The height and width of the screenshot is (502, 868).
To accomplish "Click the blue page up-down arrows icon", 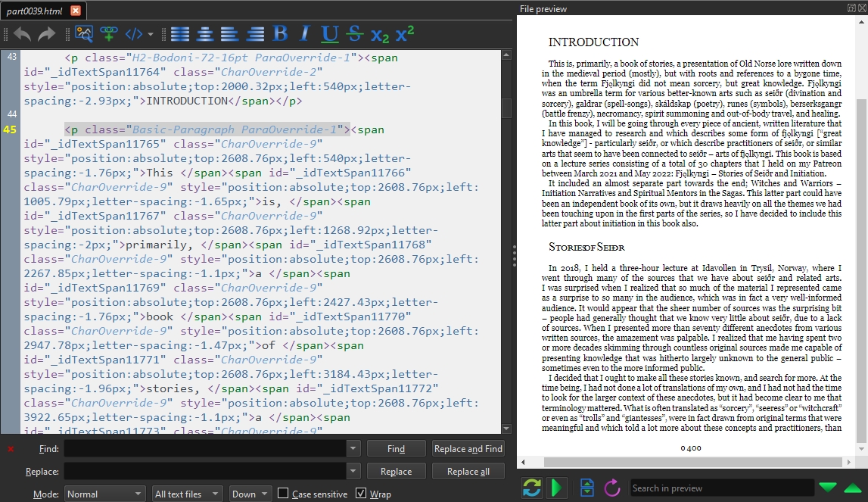I will tap(586, 488).
